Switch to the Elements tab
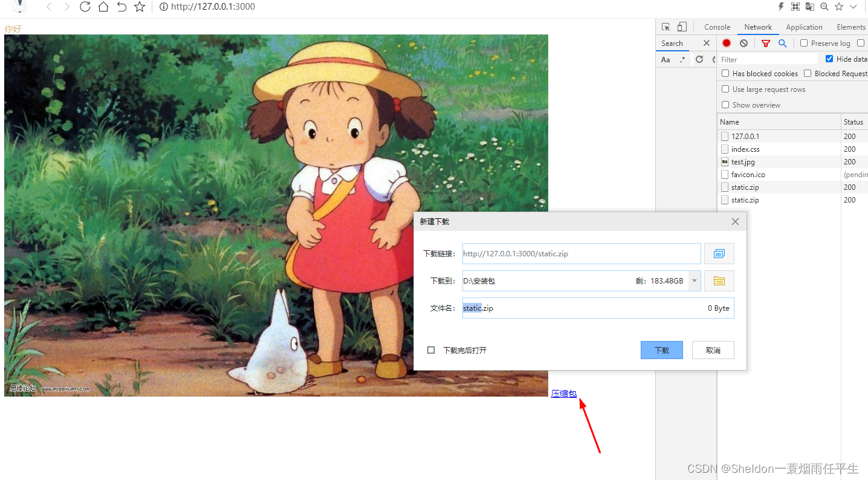 (x=851, y=27)
